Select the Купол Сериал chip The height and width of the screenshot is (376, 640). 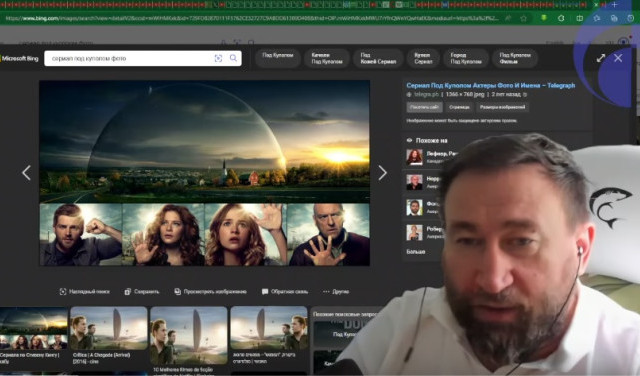click(x=423, y=58)
